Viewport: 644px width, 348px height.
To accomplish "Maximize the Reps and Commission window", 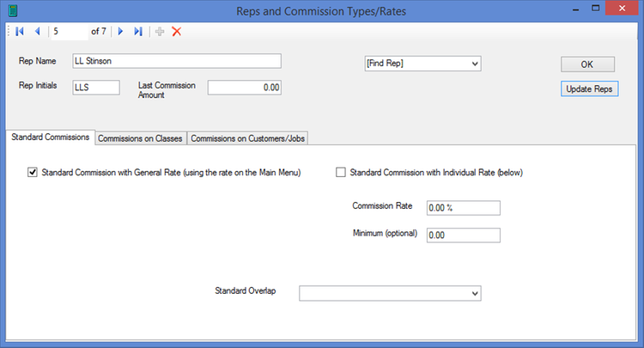I will coord(596,9).
